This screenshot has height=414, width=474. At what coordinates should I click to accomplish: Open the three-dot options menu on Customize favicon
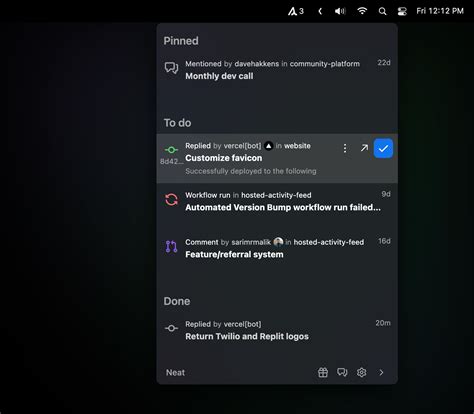click(345, 148)
